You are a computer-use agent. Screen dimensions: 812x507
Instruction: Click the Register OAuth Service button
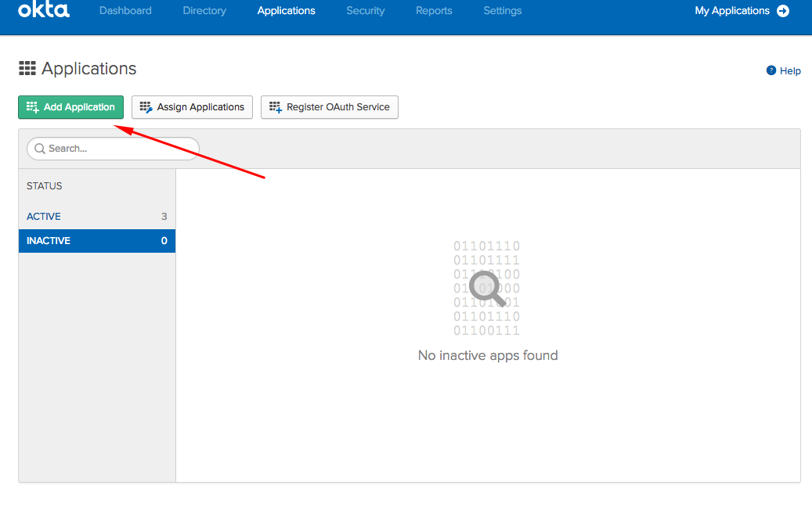[x=329, y=106]
